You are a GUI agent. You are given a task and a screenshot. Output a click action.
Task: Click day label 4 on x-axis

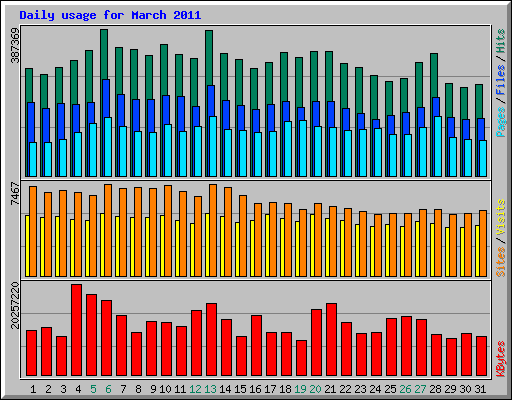click(x=78, y=389)
